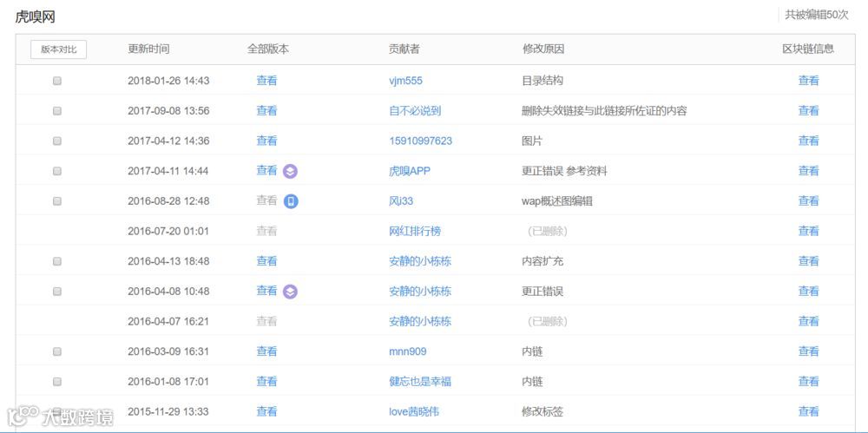Viewport: 868px width, 433px height.
Task: View blockchain info for 2016-07-20 row
Action: click(808, 231)
